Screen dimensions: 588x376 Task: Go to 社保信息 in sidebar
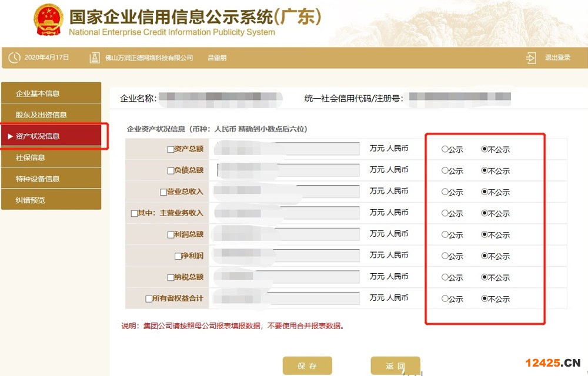(31, 157)
